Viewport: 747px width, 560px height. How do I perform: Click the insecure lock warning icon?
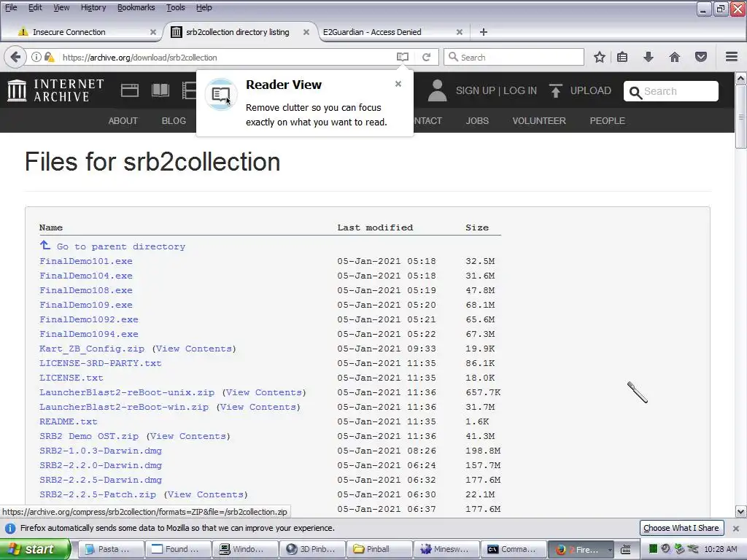point(49,57)
